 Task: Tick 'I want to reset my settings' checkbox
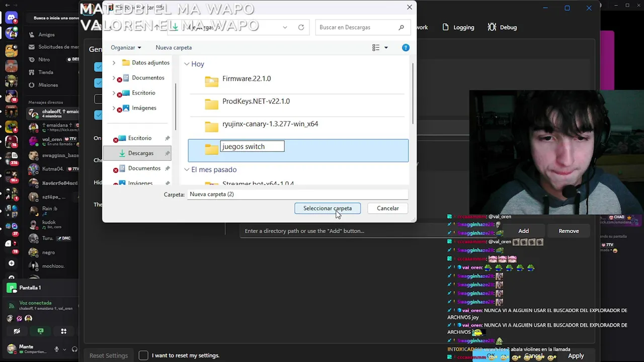click(x=143, y=355)
